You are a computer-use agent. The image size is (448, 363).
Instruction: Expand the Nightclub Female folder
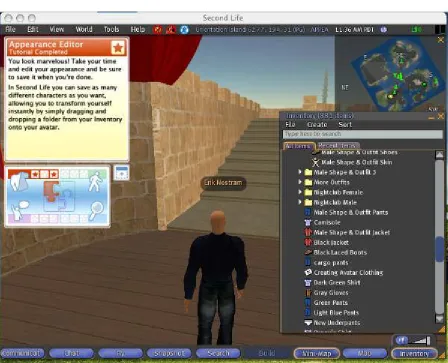(300, 192)
